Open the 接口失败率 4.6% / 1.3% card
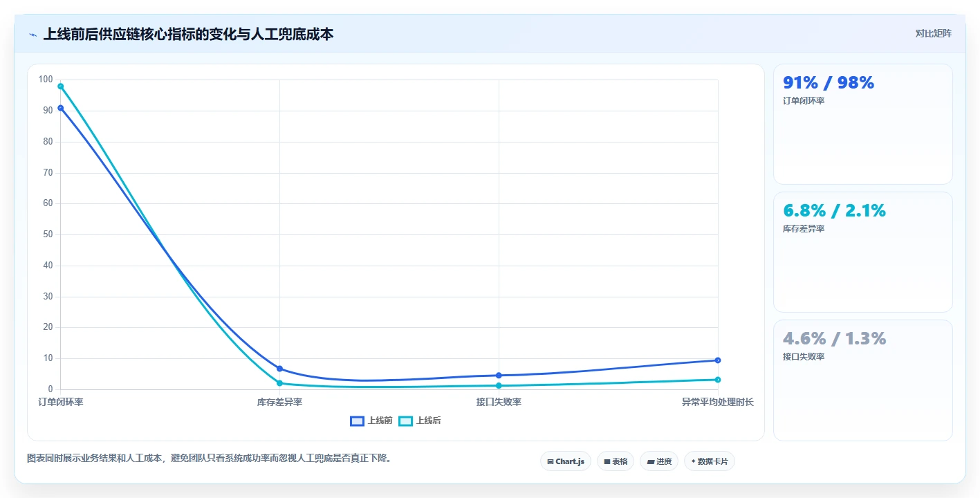This screenshot has height=498, width=980. click(x=863, y=380)
